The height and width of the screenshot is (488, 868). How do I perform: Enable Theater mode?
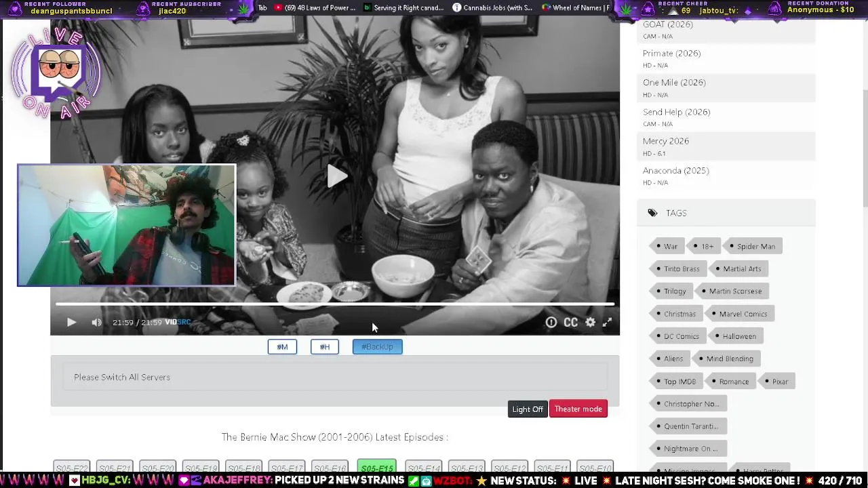point(578,409)
